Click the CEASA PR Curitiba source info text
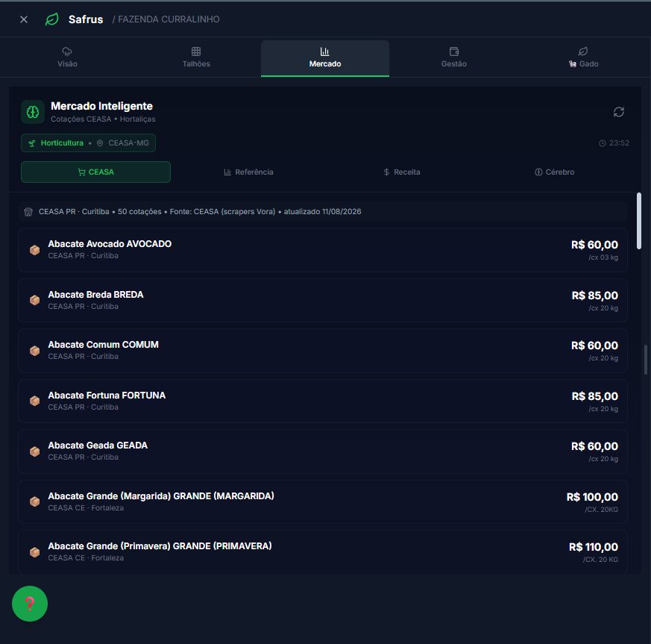The image size is (651, 644). point(200,211)
